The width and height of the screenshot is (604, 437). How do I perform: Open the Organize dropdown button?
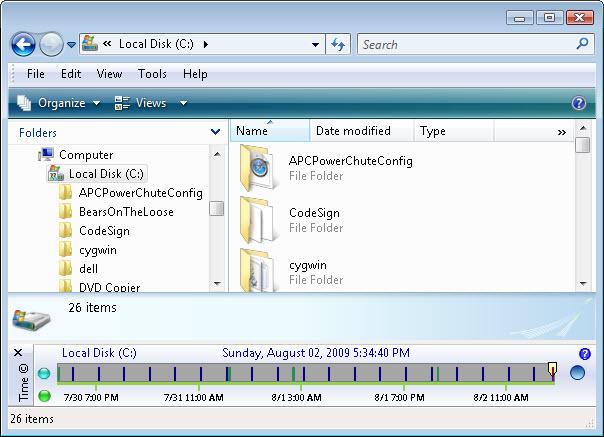(59, 103)
